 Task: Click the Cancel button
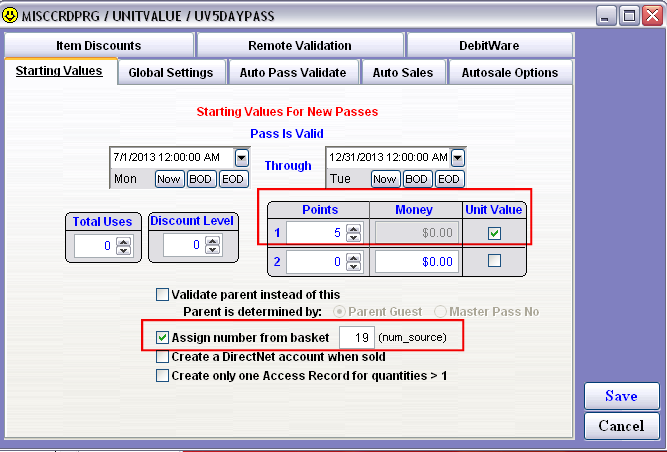621,426
